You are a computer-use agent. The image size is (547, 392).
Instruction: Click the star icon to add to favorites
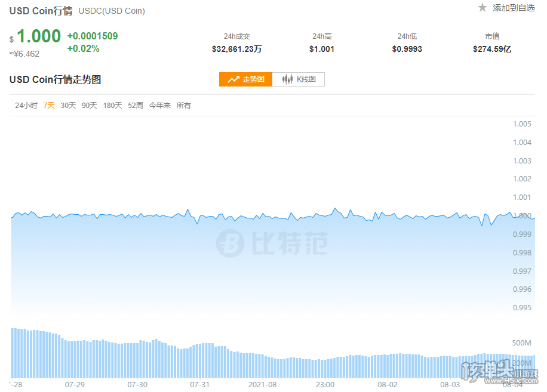483,7
